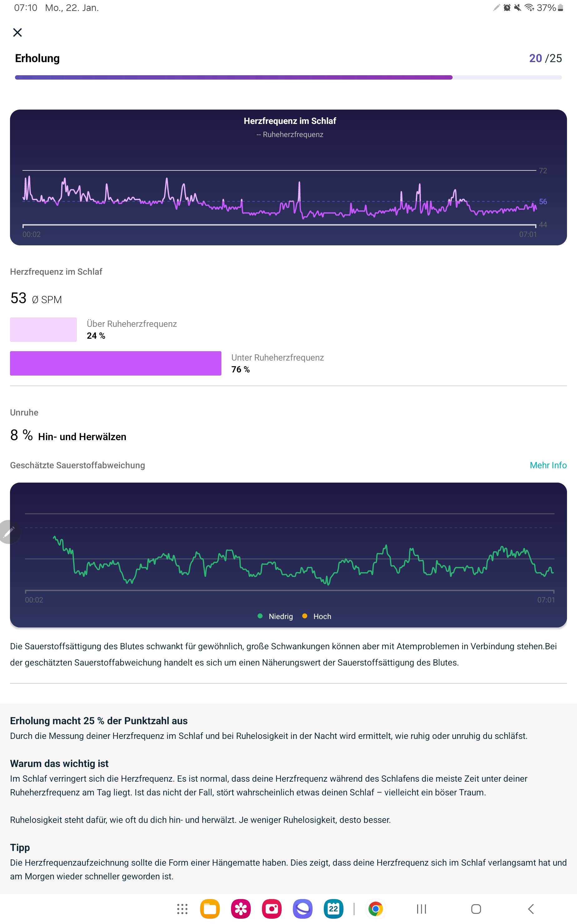The image size is (577, 924).
Task: Open the pink Gallery flower app
Action: click(x=241, y=909)
